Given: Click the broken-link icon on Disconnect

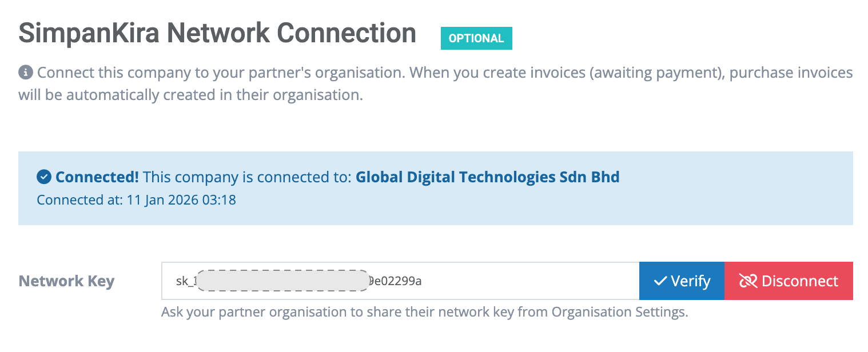Looking at the screenshot, I should pyautogui.click(x=748, y=281).
